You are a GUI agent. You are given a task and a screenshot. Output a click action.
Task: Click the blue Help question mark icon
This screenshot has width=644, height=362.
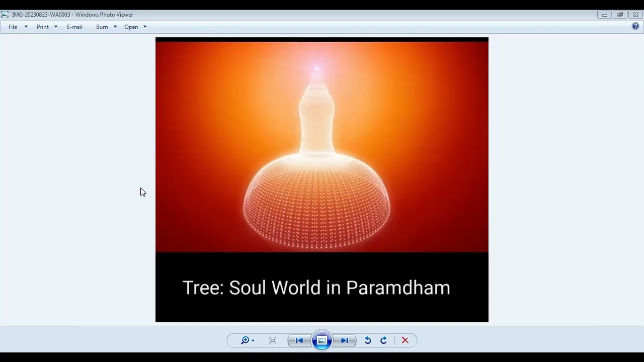coord(635,26)
